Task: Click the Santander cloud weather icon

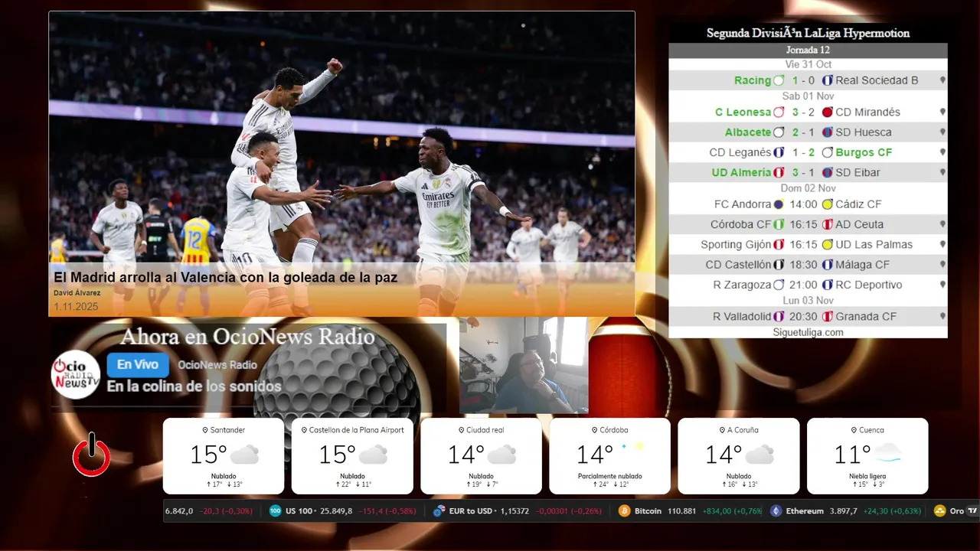Action: click(244, 455)
